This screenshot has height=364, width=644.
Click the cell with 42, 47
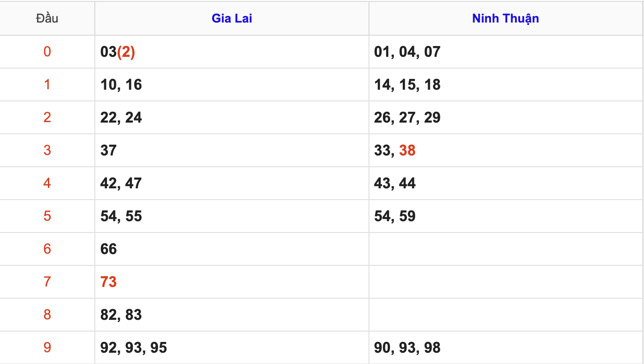pos(121,183)
